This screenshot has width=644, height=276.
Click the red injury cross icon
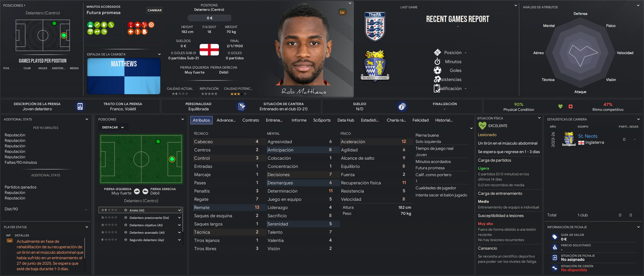(571, 106)
